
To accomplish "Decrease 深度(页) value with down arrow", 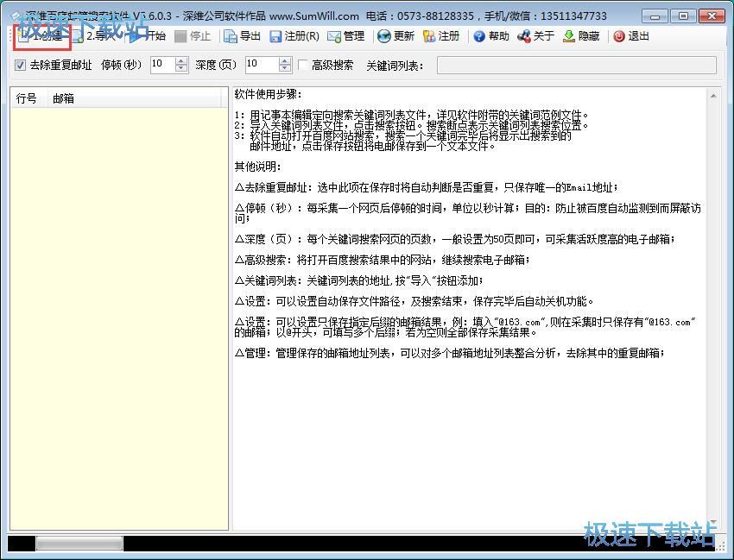I will [285, 69].
